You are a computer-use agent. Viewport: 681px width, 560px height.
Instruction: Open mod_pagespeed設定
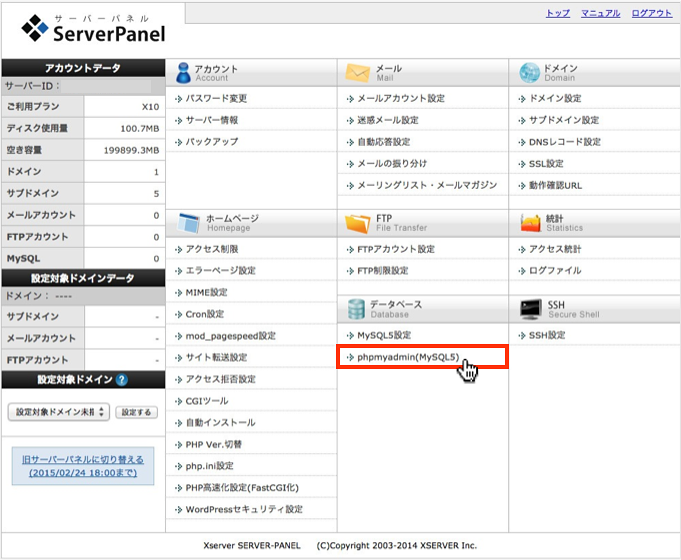[231, 336]
